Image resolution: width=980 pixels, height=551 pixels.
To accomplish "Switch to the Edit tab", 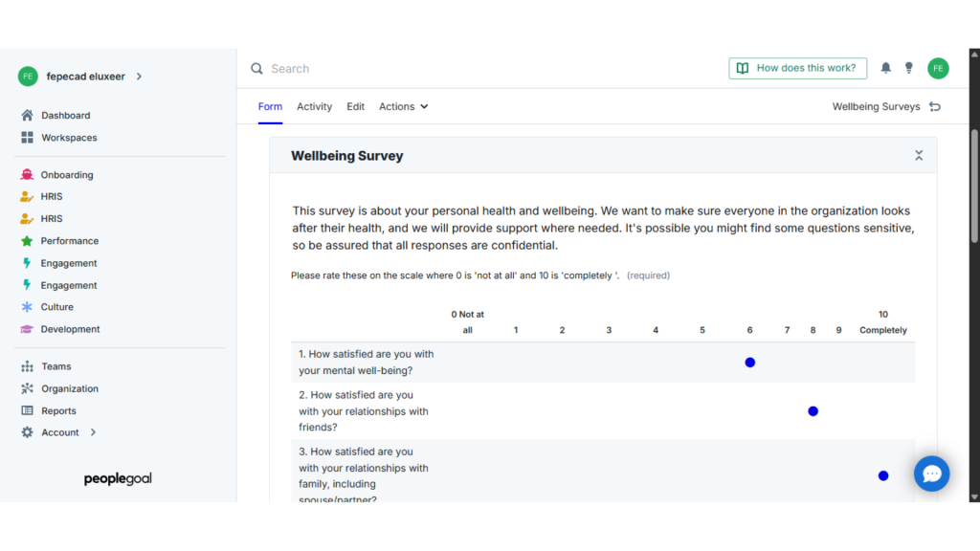I will tap(355, 106).
